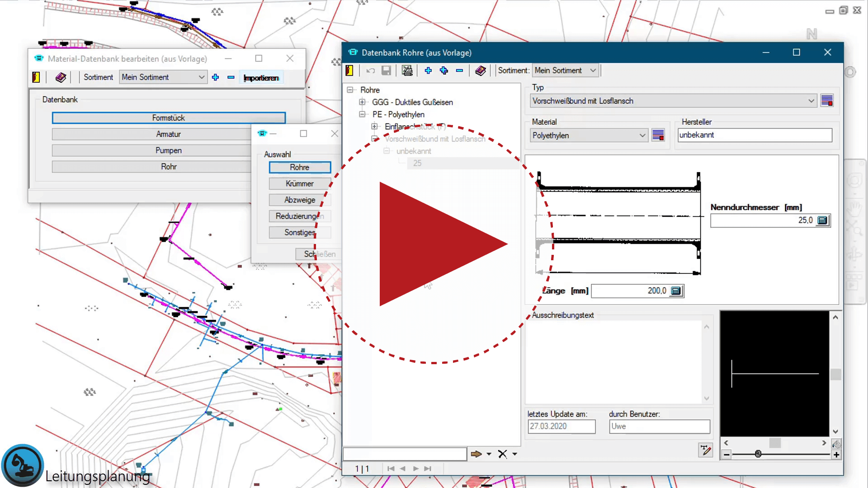The image size is (868, 488).
Task: Open the help book icon in Datenbank Rohre toolbar
Action: (481, 70)
